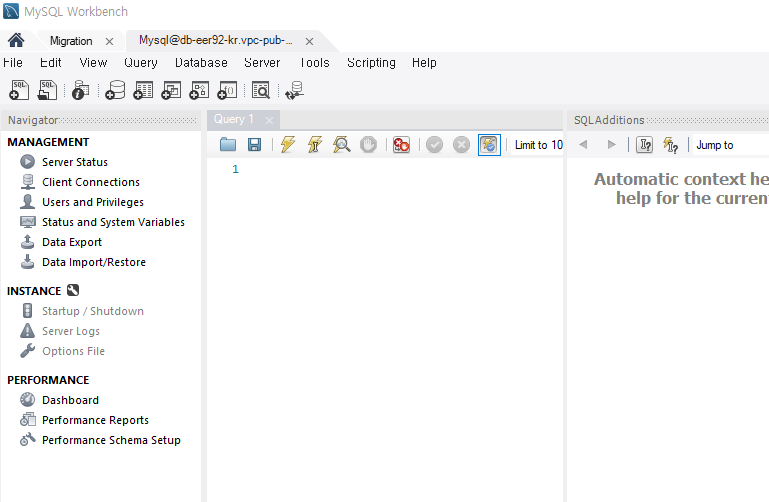Go back in SQL Additions help

(583, 145)
